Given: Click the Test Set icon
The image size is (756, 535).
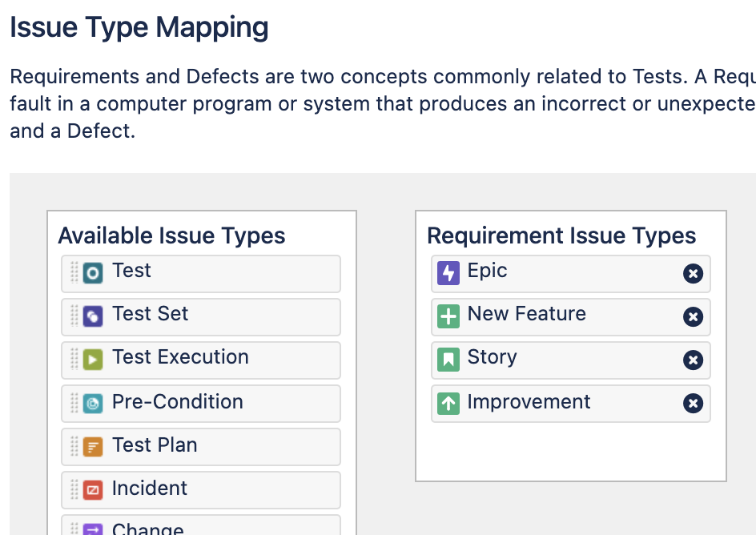Looking at the screenshot, I should (x=94, y=316).
